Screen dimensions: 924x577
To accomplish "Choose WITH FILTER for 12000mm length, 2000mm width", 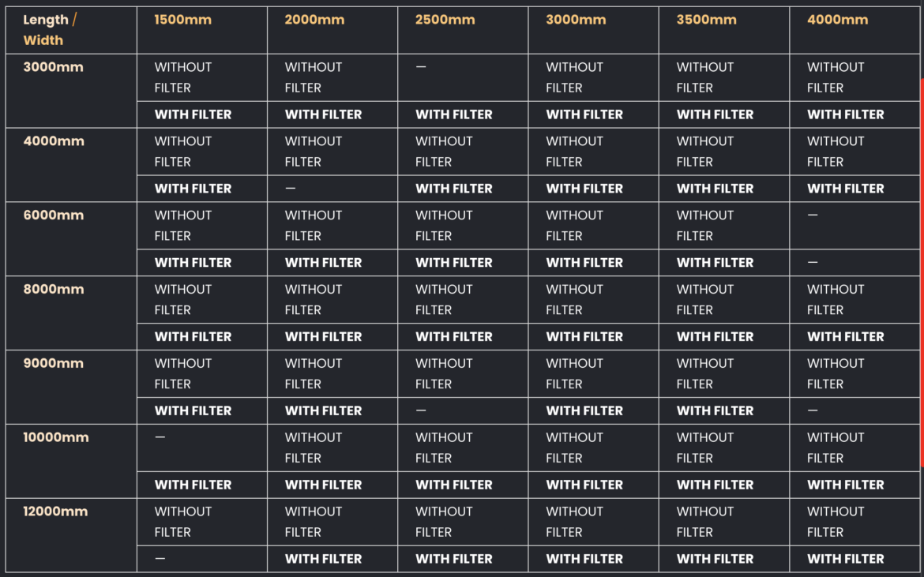I will pyautogui.click(x=324, y=559).
